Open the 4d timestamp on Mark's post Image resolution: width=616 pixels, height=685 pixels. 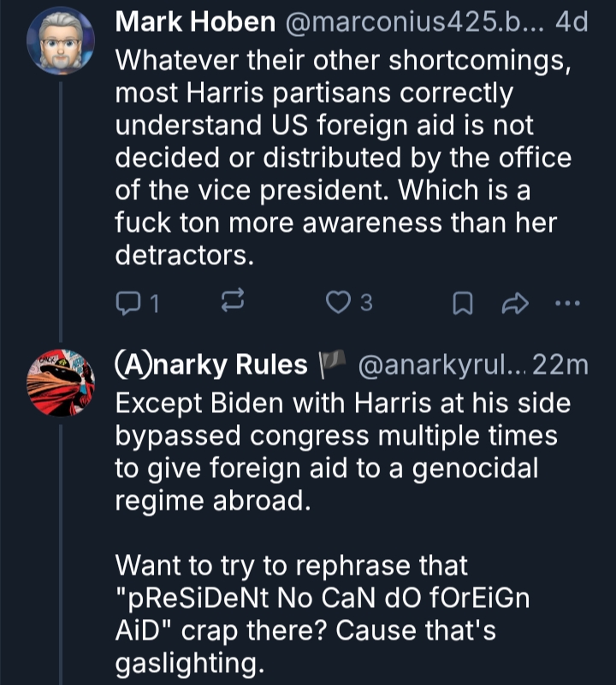point(572,22)
